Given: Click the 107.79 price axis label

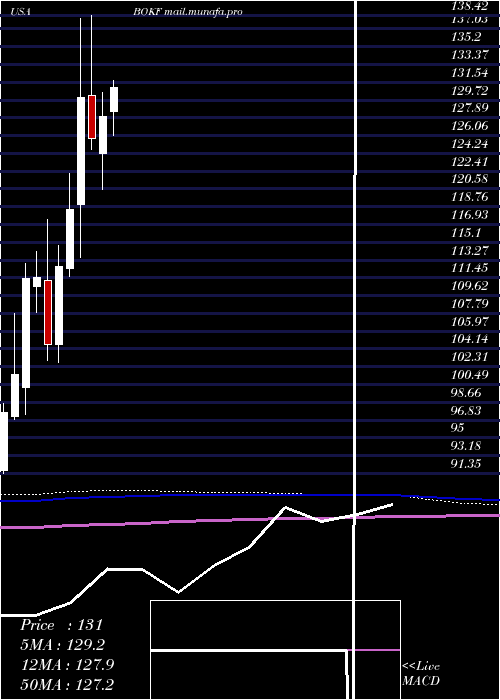Looking at the screenshot, I should coord(470,304).
